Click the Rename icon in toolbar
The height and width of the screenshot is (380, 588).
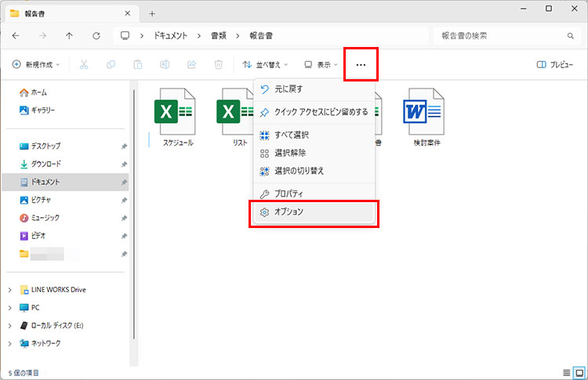coord(165,65)
